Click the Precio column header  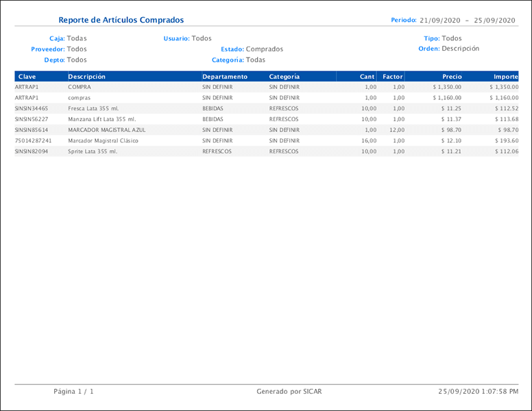[452, 77]
